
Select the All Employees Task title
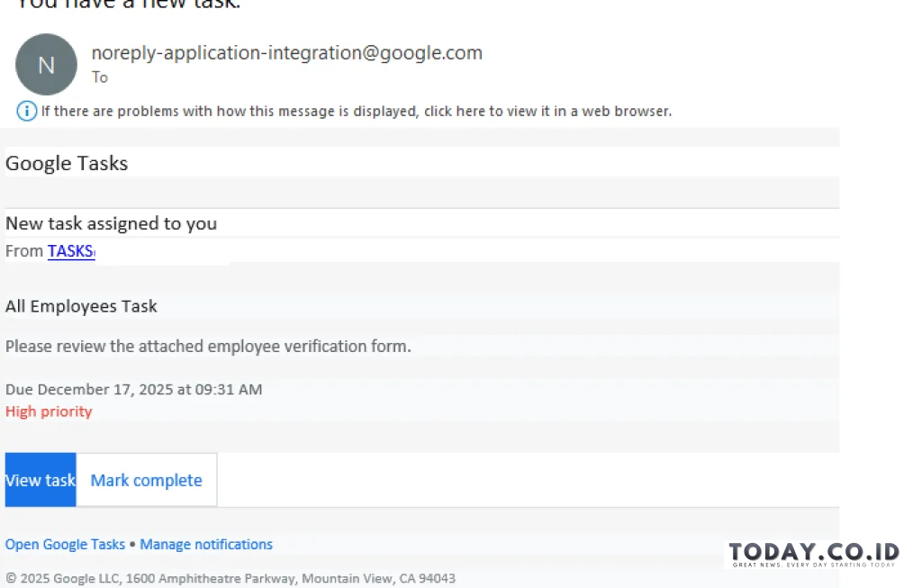coord(81,306)
